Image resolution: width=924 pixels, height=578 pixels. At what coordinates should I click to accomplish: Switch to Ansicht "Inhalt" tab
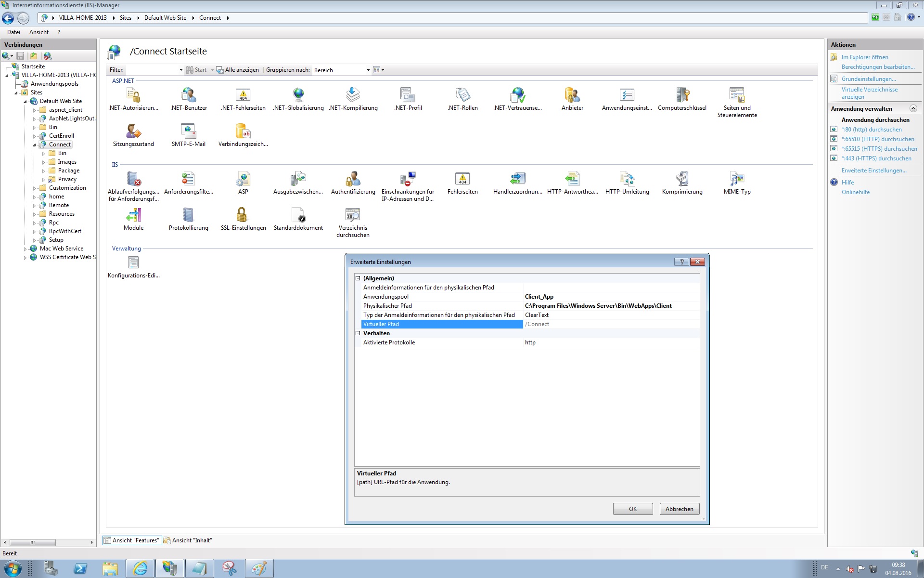point(188,540)
